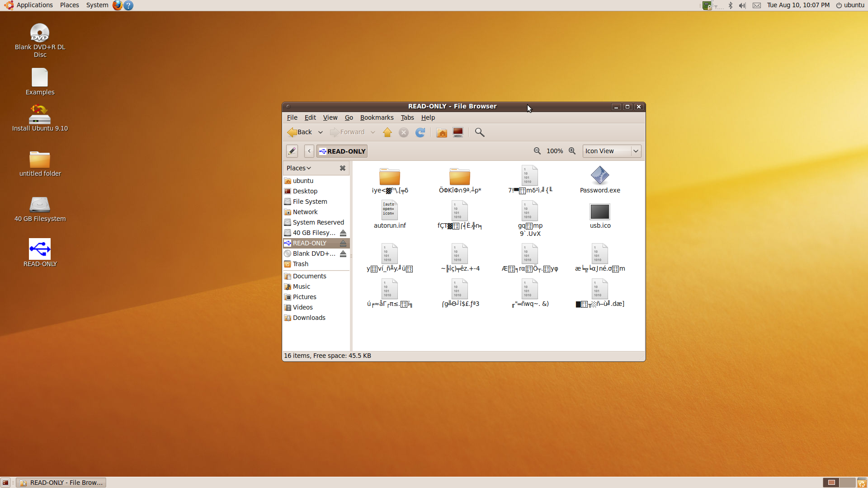Expand the Back history dropdown arrow
The height and width of the screenshot is (488, 868).
point(321,132)
